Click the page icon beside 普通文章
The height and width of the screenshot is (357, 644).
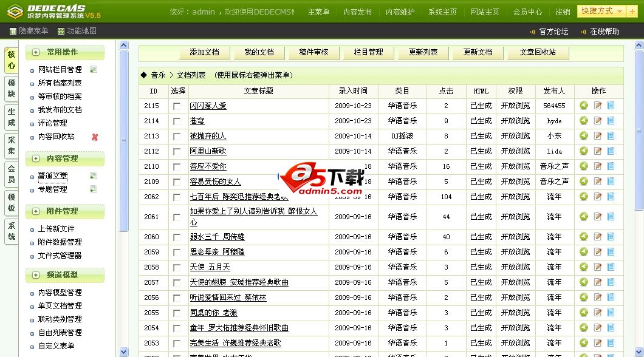click(x=94, y=175)
